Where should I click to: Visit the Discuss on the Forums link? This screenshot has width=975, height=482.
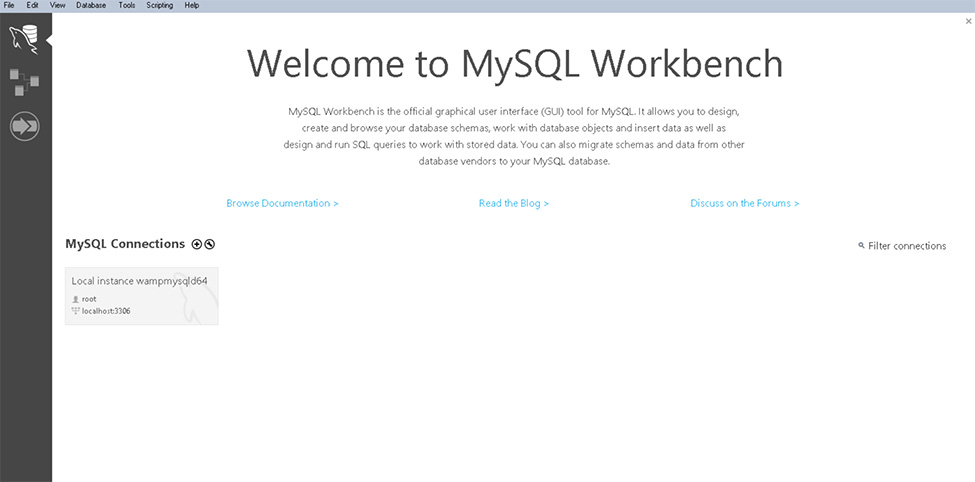(x=744, y=203)
